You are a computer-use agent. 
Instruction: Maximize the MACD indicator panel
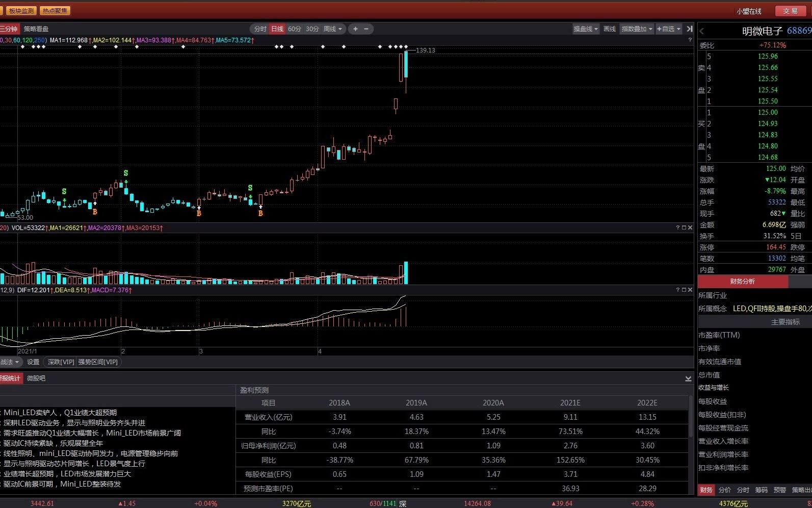click(x=684, y=290)
